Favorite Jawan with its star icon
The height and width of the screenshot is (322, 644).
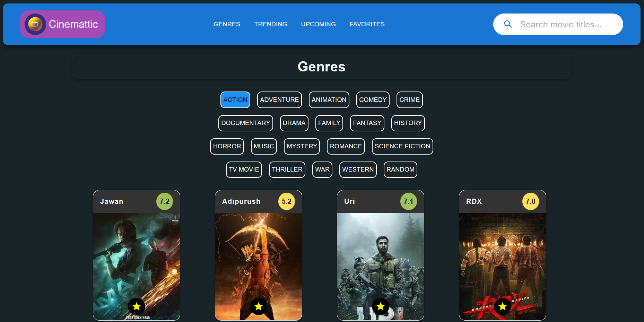point(137,306)
